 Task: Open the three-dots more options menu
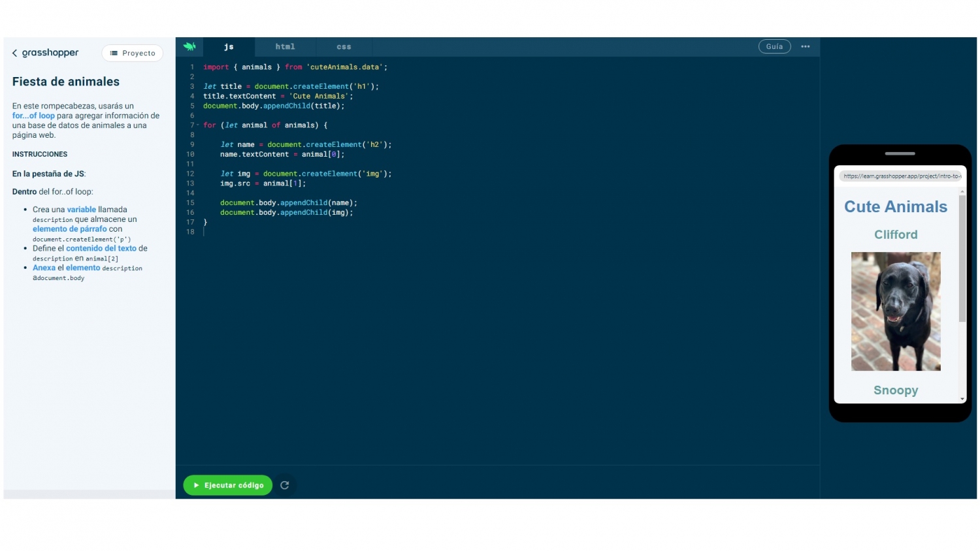[x=806, y=46]
